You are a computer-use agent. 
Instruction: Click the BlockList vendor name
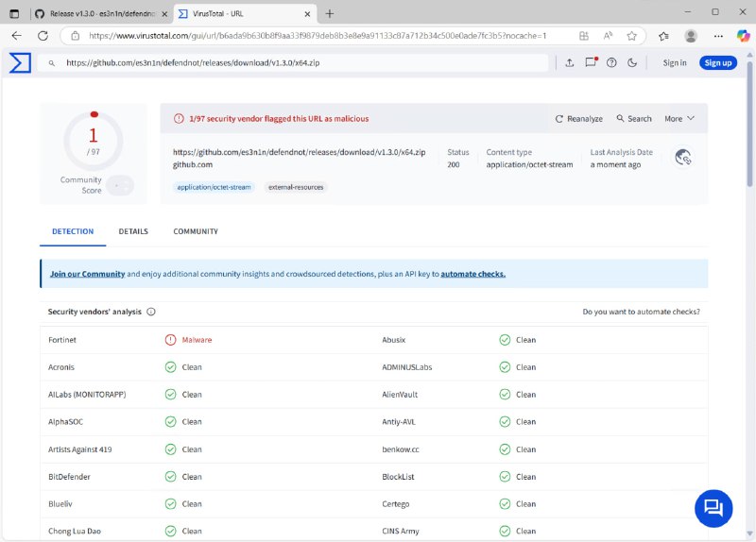coord(398,477)
